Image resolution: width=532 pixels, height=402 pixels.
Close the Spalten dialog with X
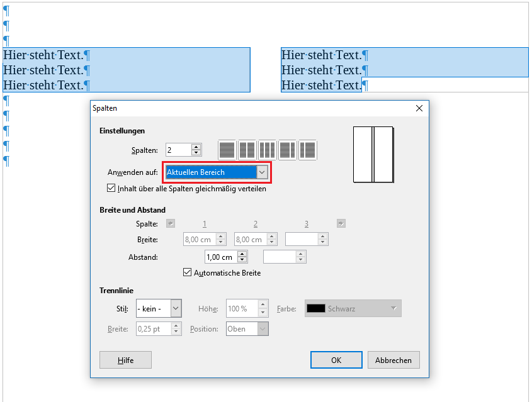[x=419, y=108]
